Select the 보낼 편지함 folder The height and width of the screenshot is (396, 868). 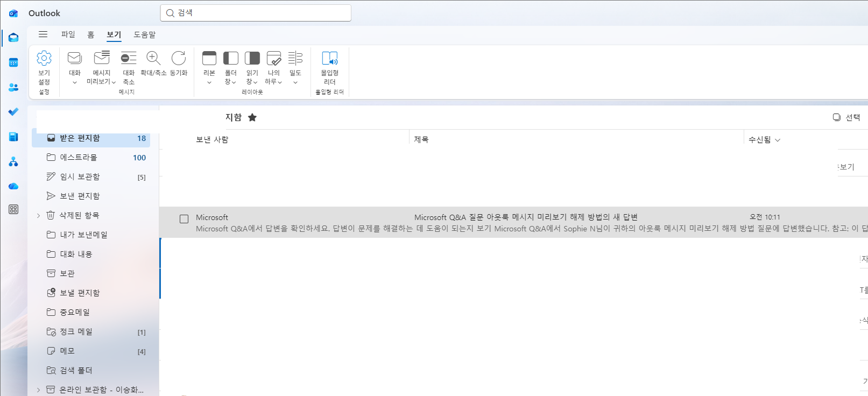(91, 293)
